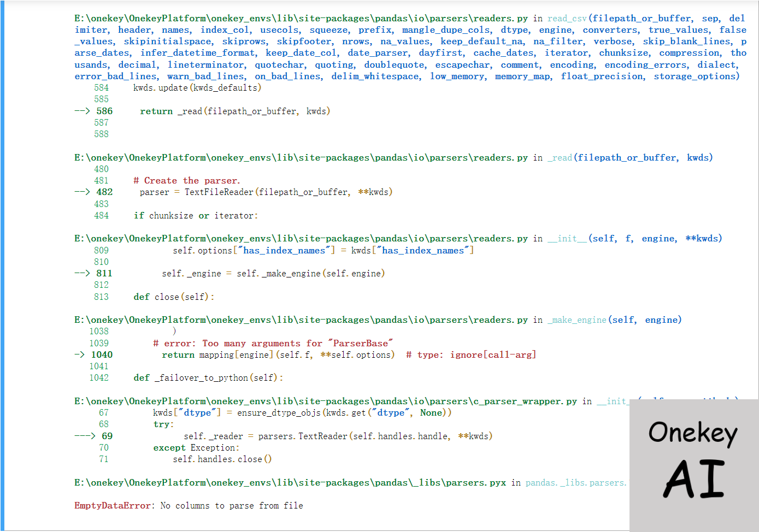Click the arrow marker at line 1040

[80, 354]
